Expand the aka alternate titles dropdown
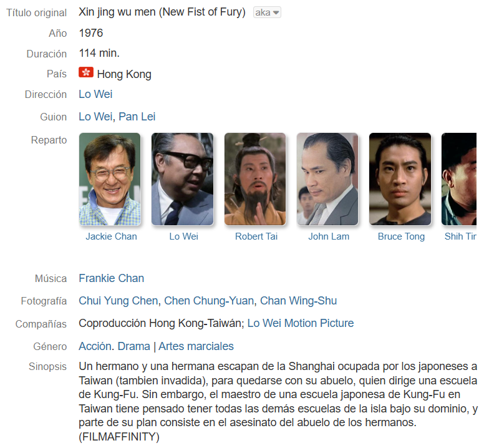Image resolution: width=484 pixels, height=448 pixels. (x=267, y=12)
